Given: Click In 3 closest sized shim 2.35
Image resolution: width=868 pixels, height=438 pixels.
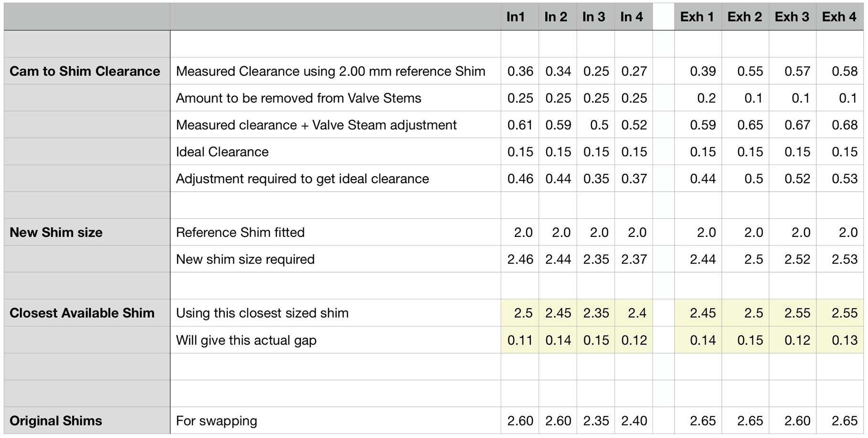Looking at the screenshot, I should [596, 313].
